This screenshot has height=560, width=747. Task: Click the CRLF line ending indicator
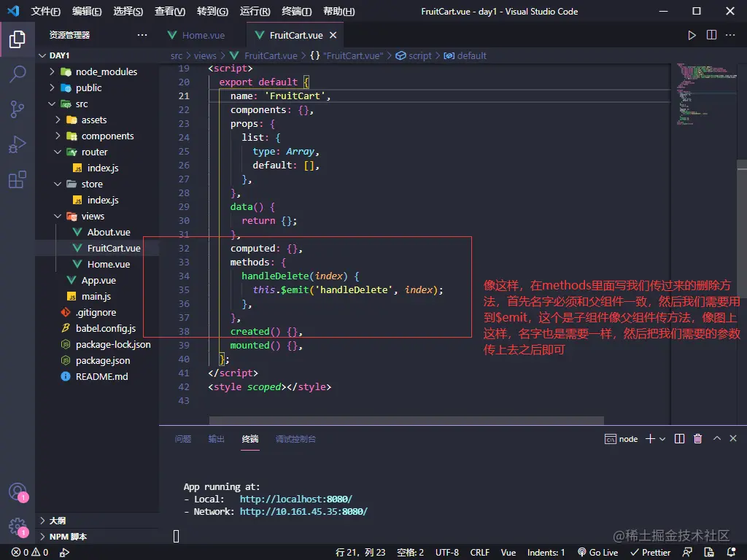479,552
